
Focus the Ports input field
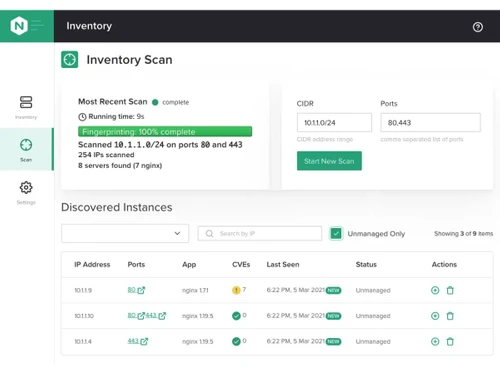tap(430, 122)
